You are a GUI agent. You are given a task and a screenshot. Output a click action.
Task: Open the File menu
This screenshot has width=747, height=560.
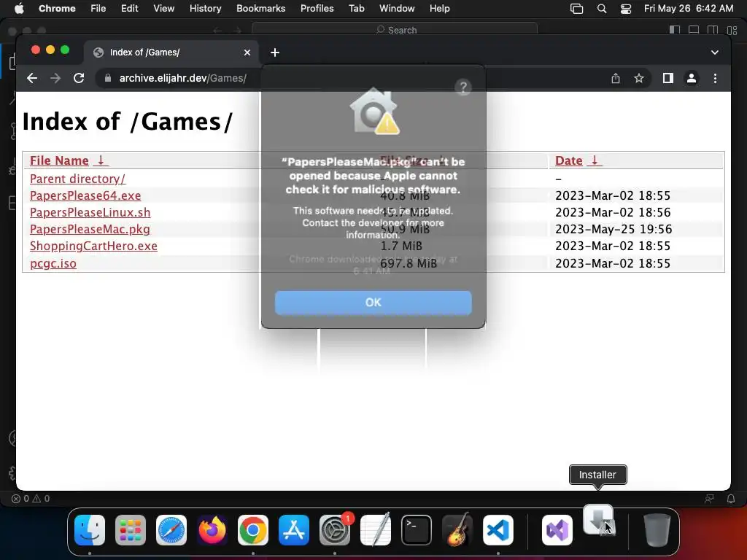[x=98, y=9]
